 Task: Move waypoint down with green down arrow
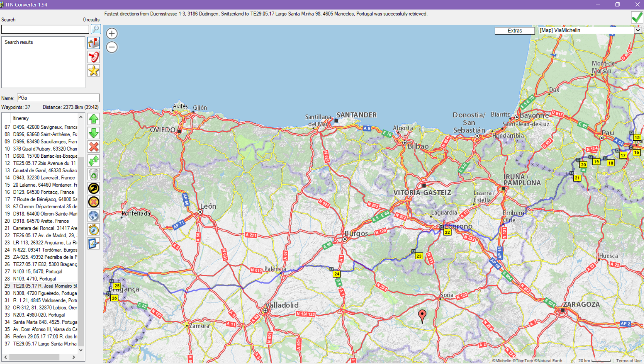[x=94, y=133]
